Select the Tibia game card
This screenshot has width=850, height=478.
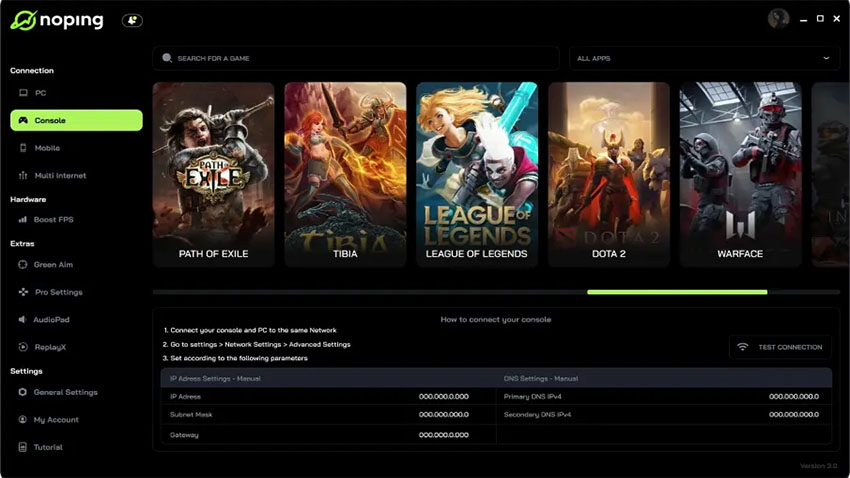[x=345, y=175]
